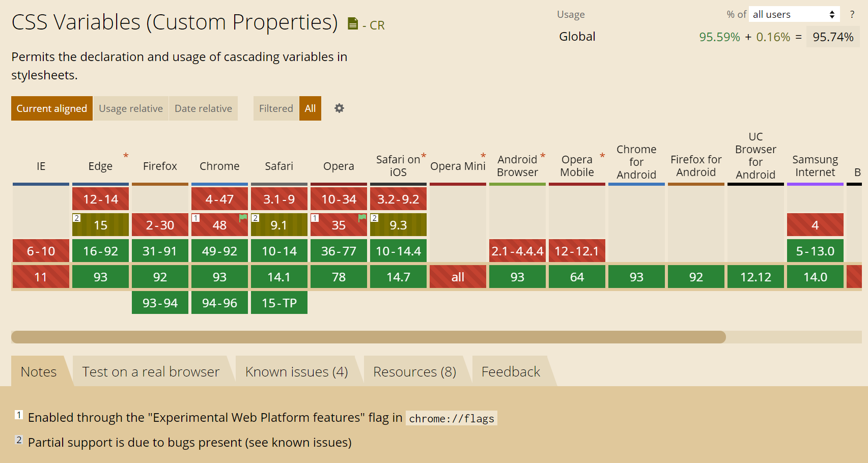Select the Chrome 94-96 cell

(x=219, y=303)
